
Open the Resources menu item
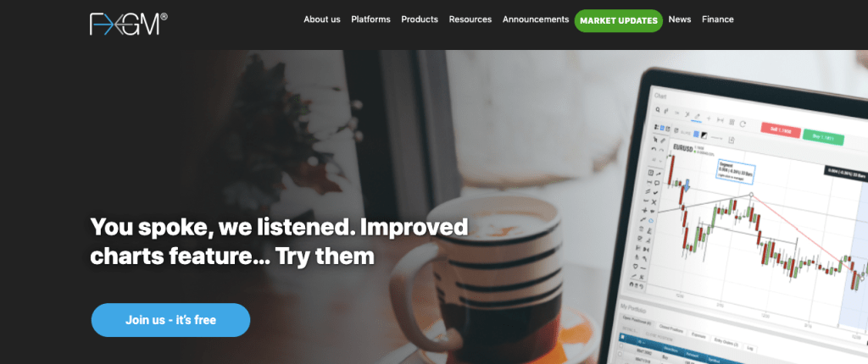tap(470, 19)
